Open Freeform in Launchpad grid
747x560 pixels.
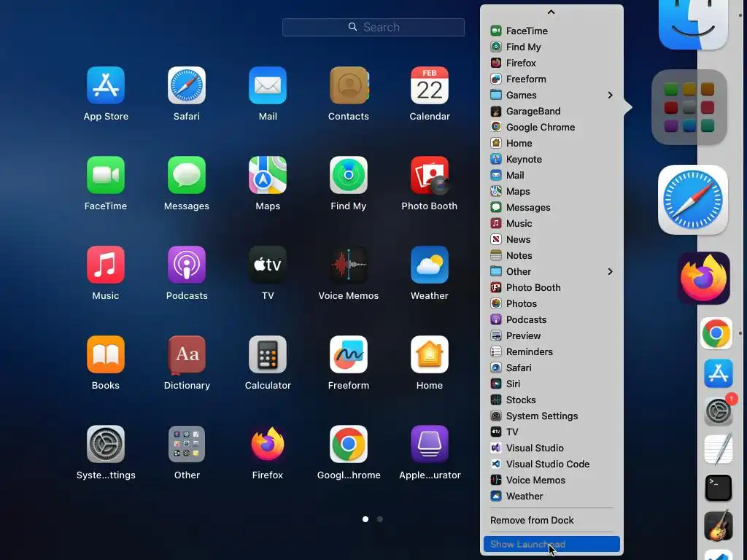pos(349,354)
